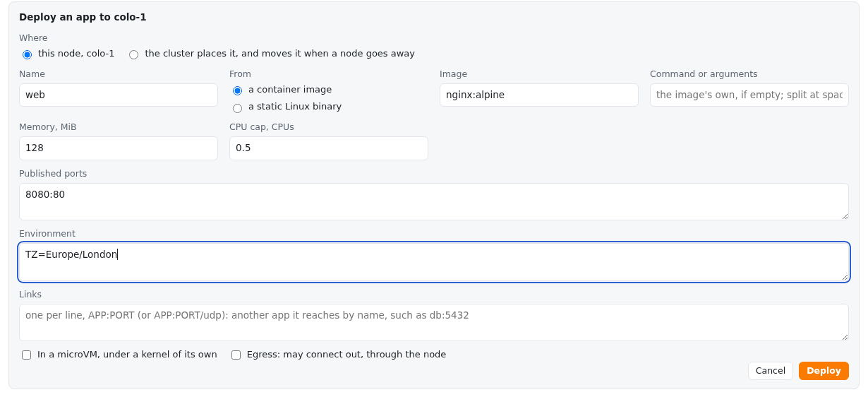Grab the Published ports resize handle
Screen dimensions: 868x397
coord(844,215)
